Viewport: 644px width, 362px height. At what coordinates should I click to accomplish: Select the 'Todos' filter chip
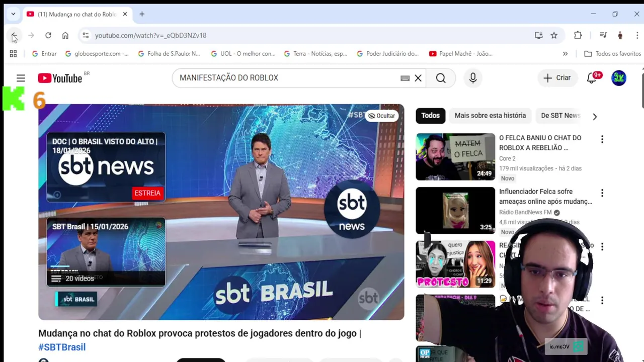[430, 116]
